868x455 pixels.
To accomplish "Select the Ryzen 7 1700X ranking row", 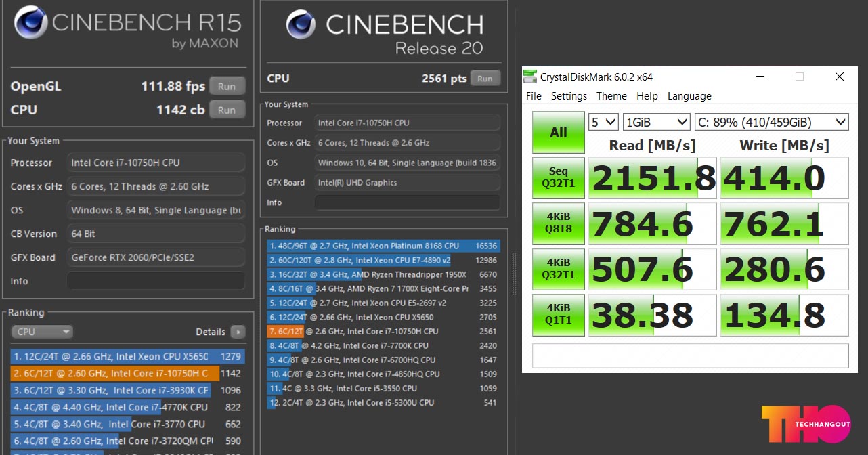I will 383,288.
